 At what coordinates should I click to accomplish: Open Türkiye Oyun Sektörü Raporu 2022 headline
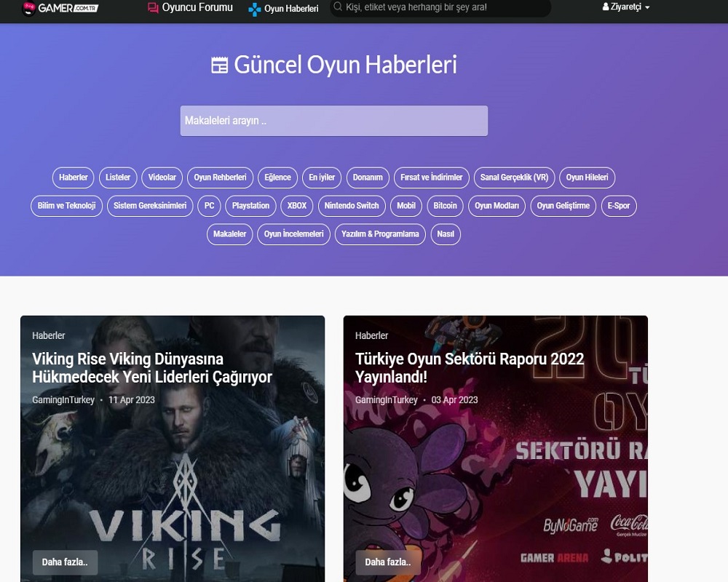point(470,367)
